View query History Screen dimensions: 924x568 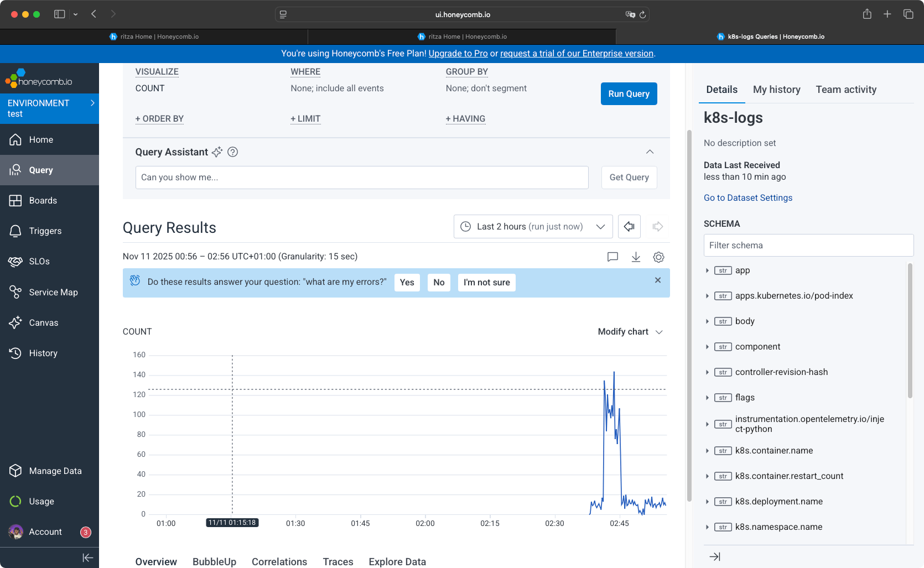(44, 353)
